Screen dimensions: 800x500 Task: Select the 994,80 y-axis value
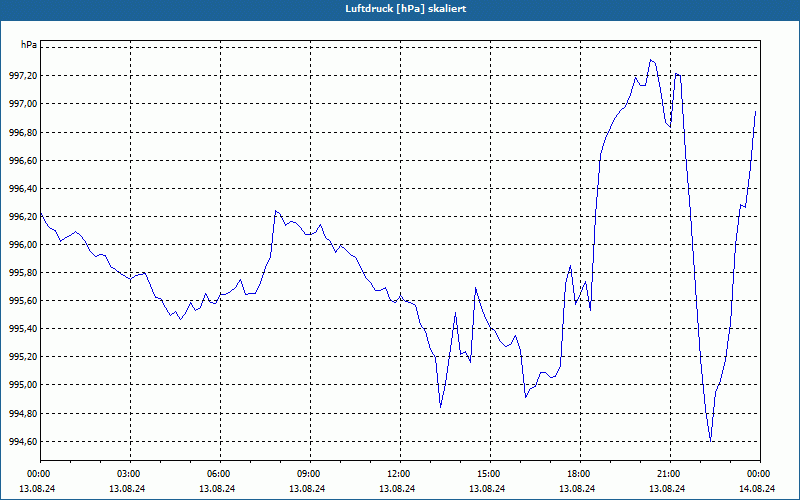coord(22,414)
